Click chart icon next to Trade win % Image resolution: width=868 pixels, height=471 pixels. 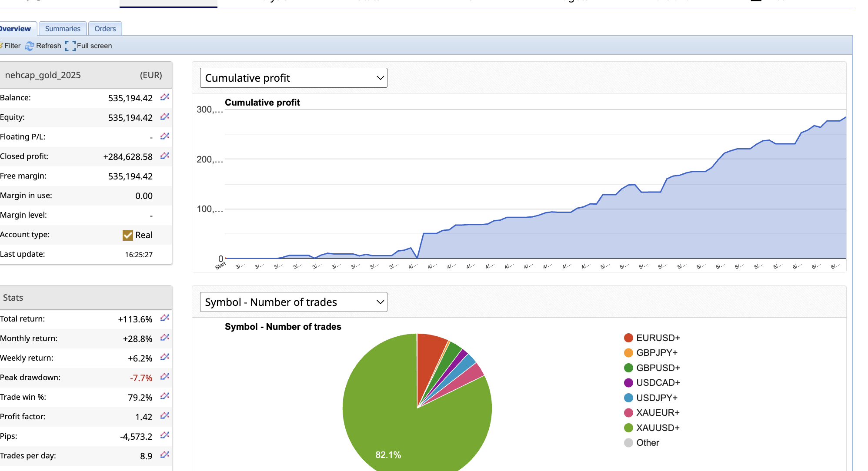[x=164, y=396]
